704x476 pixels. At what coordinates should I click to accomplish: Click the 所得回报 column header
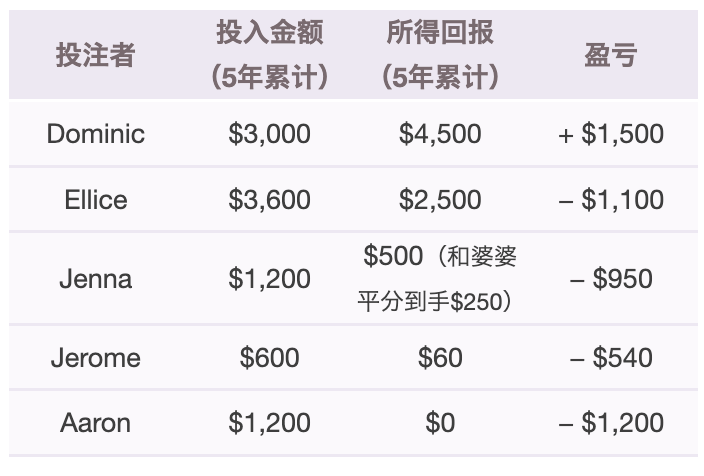(440, 56)
